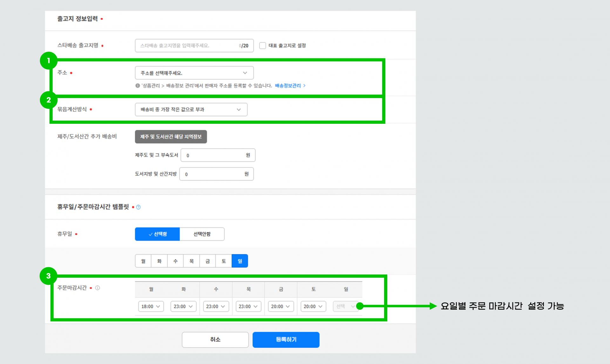Open the 배송정보관리 link
The image size is (610, 364).
tap(288, 86)
